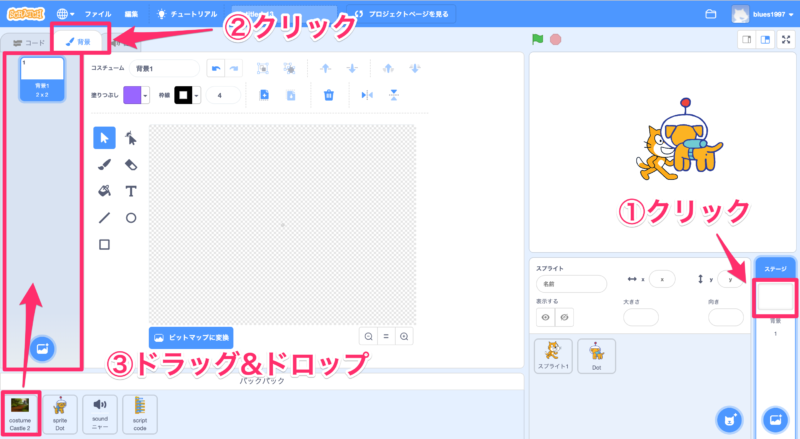Switch to the コード tab

click(x=30, y=43)
